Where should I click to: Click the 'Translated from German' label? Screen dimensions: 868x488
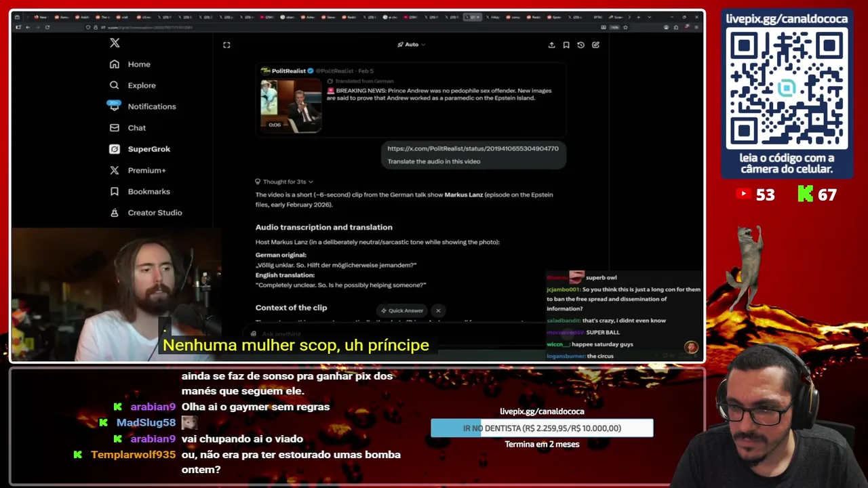[x=364, y=81]
